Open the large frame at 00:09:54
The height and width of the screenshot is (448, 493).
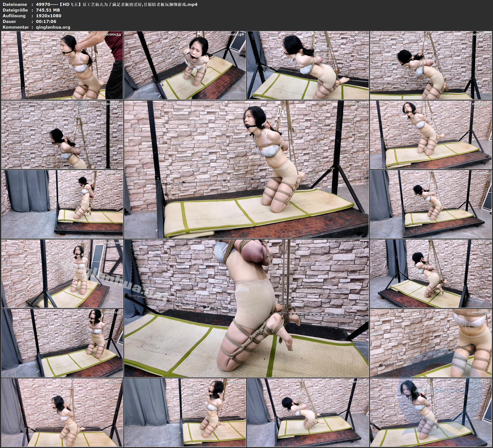[x=247, y=308]
